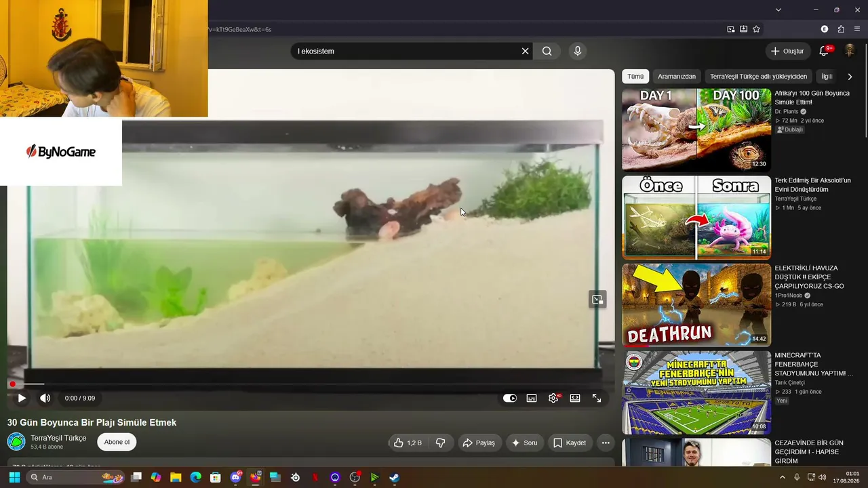Toggle video subtitles

532,398
